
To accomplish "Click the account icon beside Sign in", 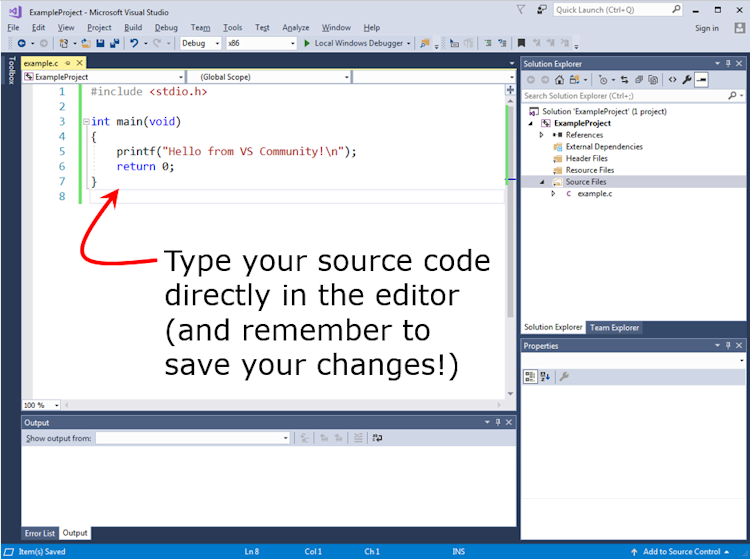I will tap(739, 28).
